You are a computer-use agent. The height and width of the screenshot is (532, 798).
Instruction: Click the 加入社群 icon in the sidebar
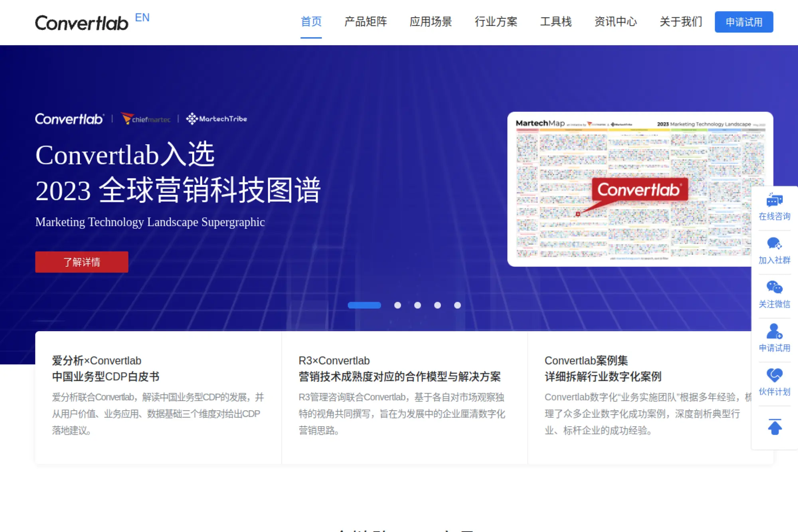774,242
